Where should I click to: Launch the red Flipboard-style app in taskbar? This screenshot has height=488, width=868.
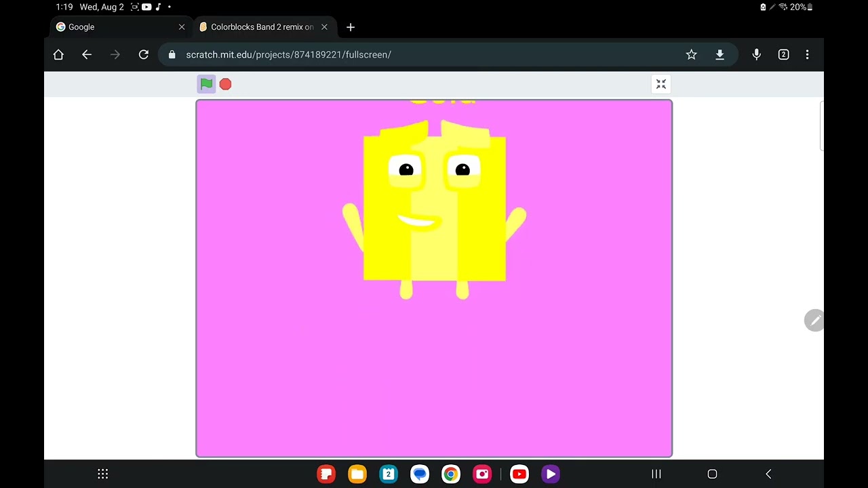tap(326, 474)
